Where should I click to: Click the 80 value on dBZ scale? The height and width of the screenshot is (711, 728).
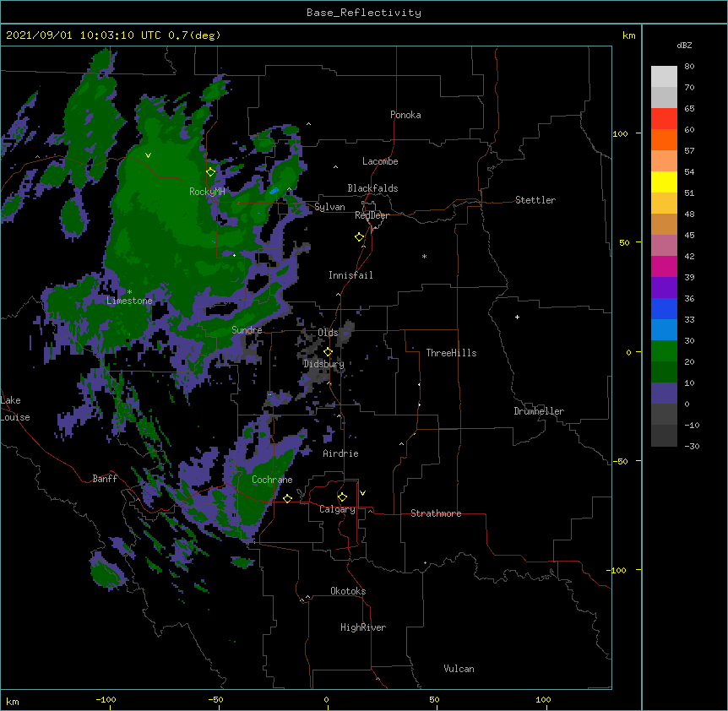pyautogui.click(x=689, y=66)
